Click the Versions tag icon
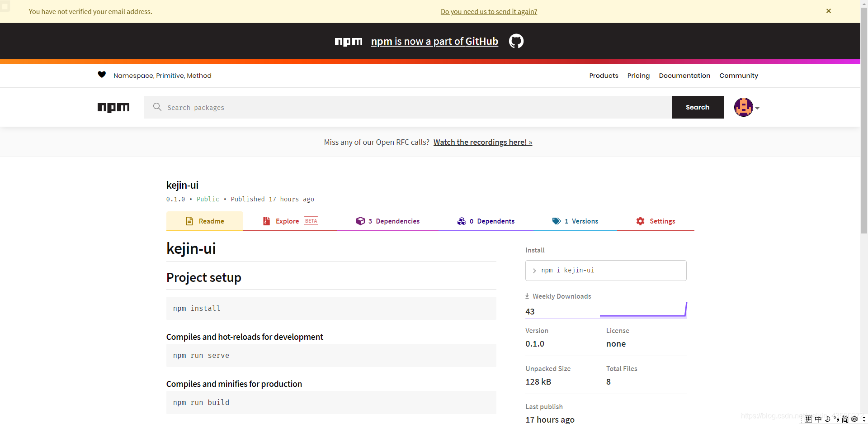868x424 pixels. [x=557, y=221]
